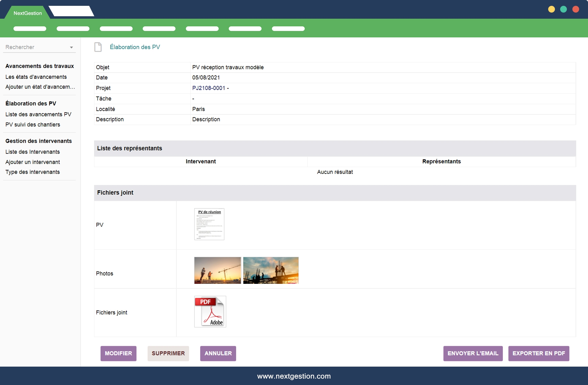Follow the PJ2108-0001 project link
The image size is (588, 385).
(x=209, y=88)
